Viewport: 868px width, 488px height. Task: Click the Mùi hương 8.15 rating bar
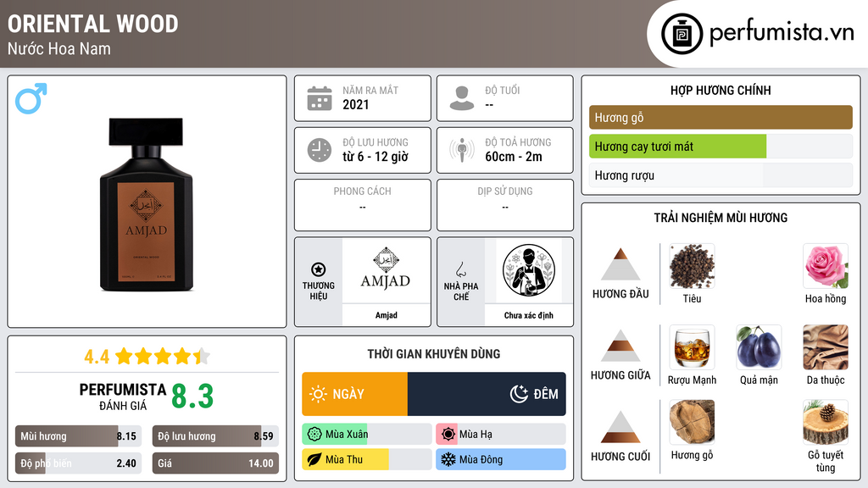(79, 436)
